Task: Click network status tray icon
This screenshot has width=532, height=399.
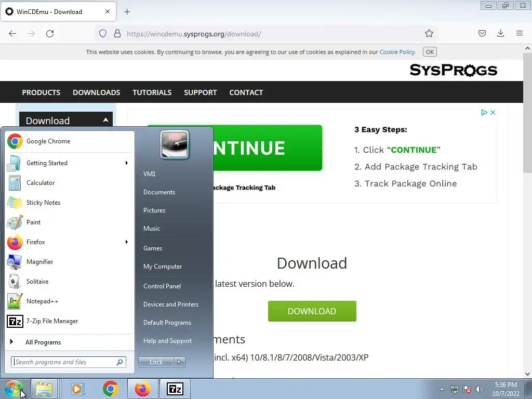Action: click(x=454, y=389)
